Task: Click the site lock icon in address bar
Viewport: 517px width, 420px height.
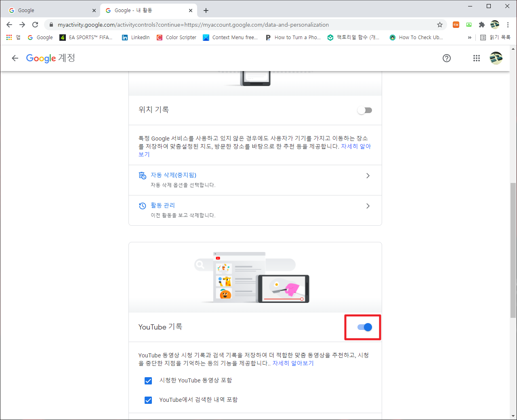Action: point(51,25)
